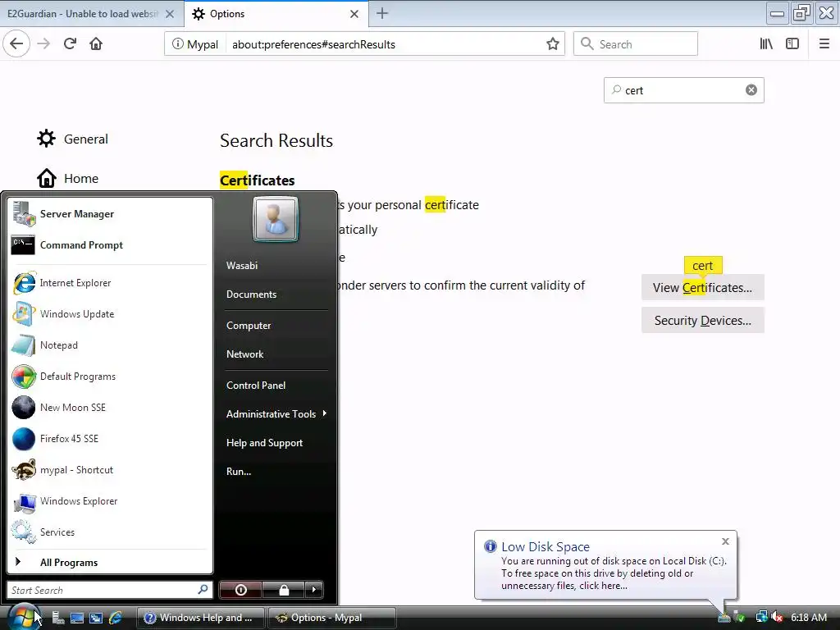Click the low disk space tray icon
The image size is (840, 630).
pyautogui.click(x=724, y=617)
